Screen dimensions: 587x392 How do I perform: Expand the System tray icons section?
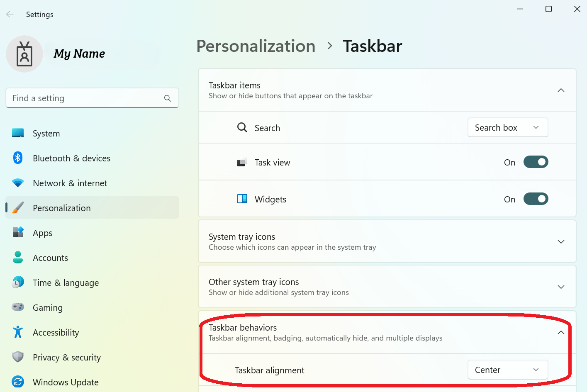click(x=561, y=242)
